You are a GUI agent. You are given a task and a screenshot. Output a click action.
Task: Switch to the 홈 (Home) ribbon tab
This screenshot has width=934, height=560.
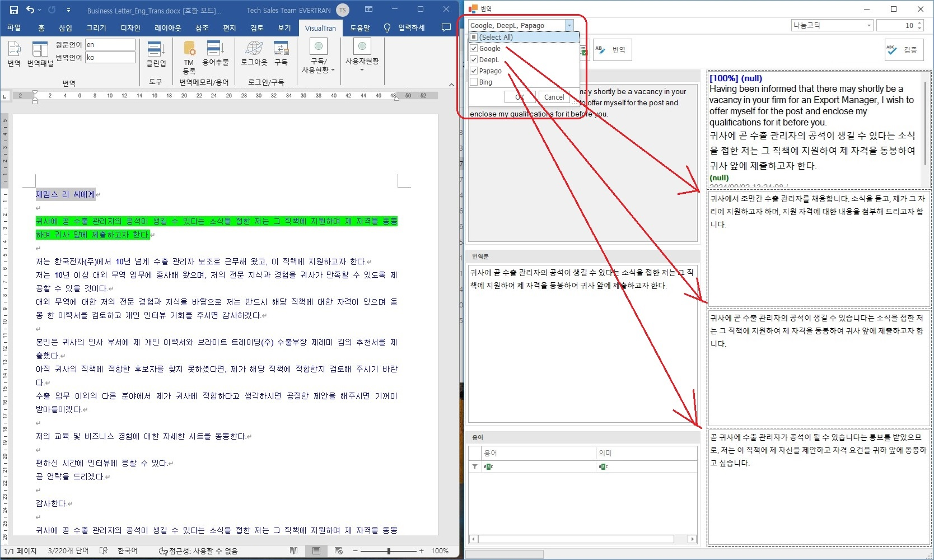pyautogui.click(x=41, y=28)
